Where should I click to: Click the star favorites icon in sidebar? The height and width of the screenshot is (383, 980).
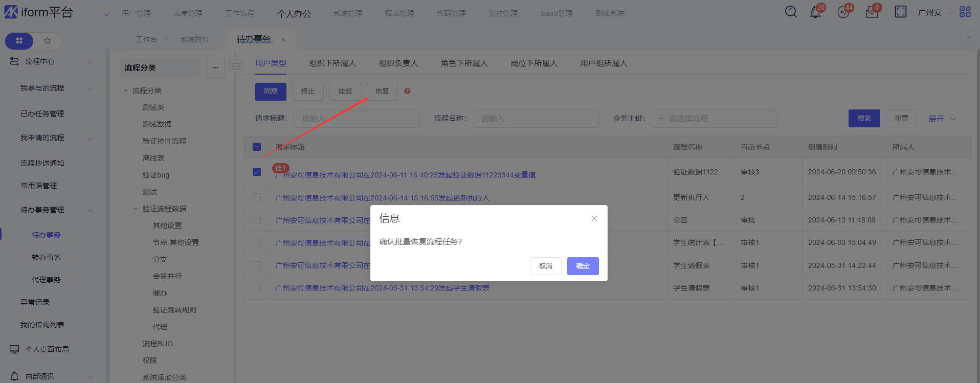[47, 41]
